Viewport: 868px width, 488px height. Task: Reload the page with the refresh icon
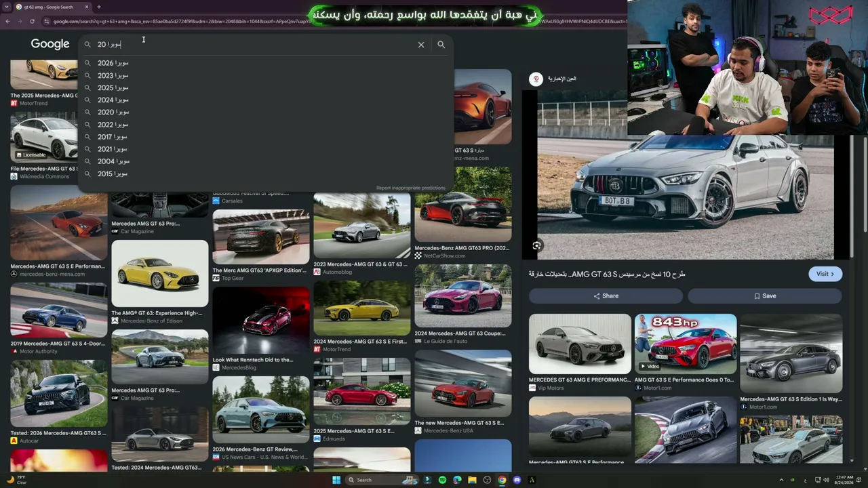(x=32, y=21)
